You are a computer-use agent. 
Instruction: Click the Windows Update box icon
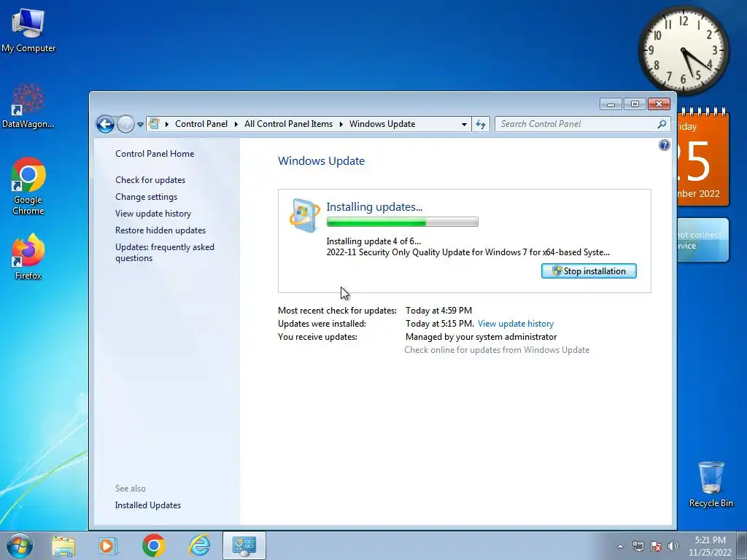pyautogui.click(x=304, y=215)
